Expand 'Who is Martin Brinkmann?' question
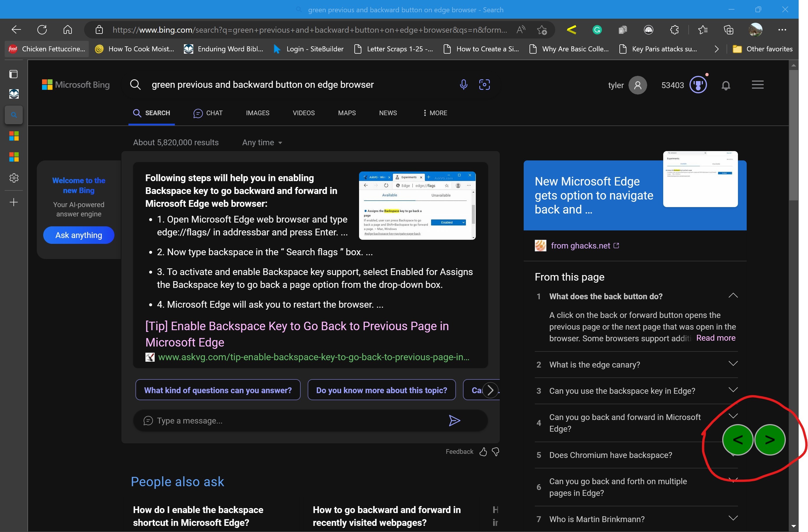808x532 pixels. click(733, 518)
